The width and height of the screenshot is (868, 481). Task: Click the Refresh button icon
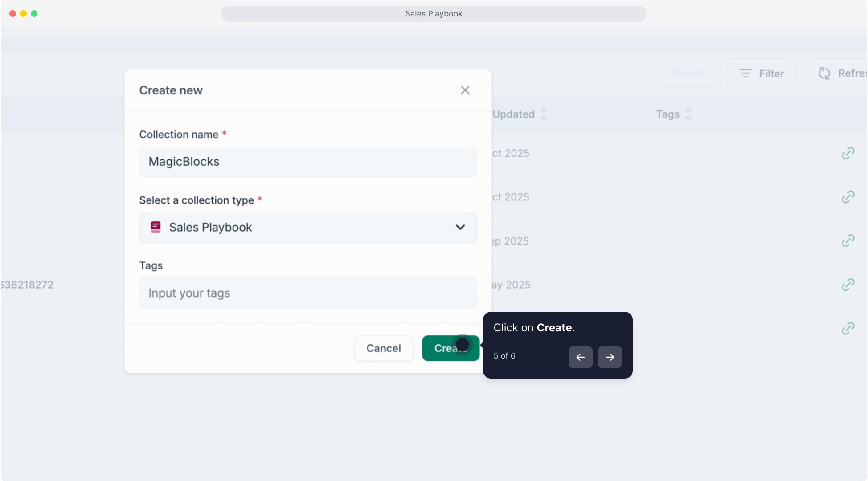[824, 73]
